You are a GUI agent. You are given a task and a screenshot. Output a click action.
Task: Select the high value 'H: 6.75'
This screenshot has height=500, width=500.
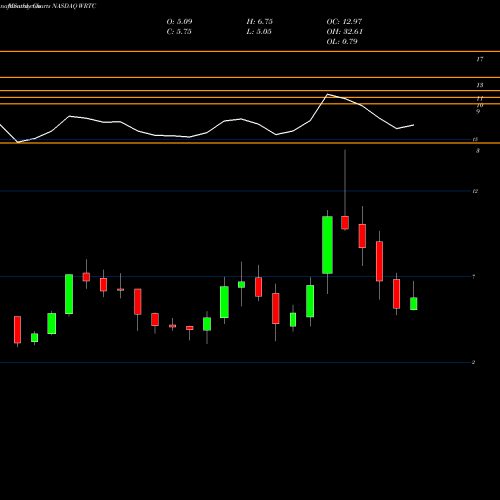(x=260, y=22)
